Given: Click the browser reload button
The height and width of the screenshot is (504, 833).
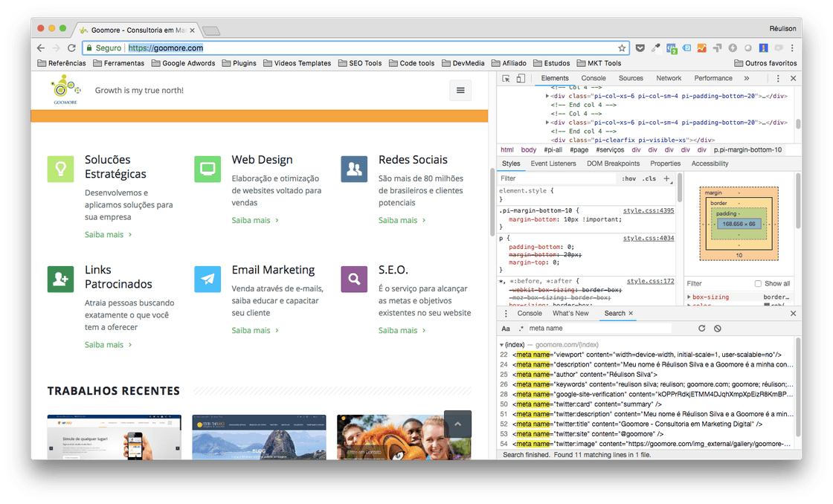Looking at the screenshot, I should (x=71, y=48).
